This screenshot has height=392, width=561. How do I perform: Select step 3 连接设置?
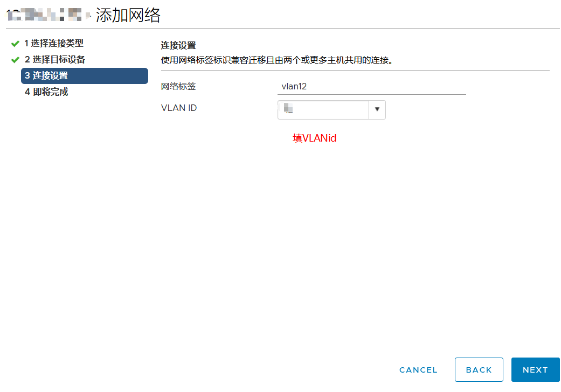(85, 76)
